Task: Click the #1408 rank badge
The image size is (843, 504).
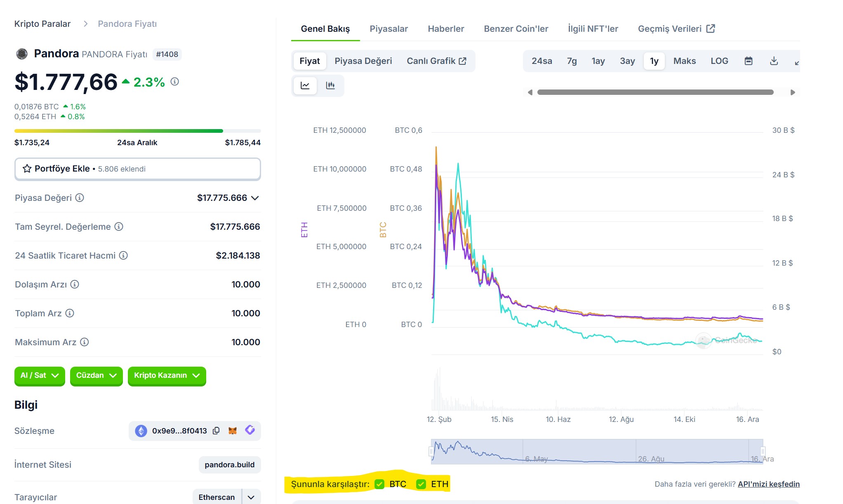Action: tap(167, 54)
